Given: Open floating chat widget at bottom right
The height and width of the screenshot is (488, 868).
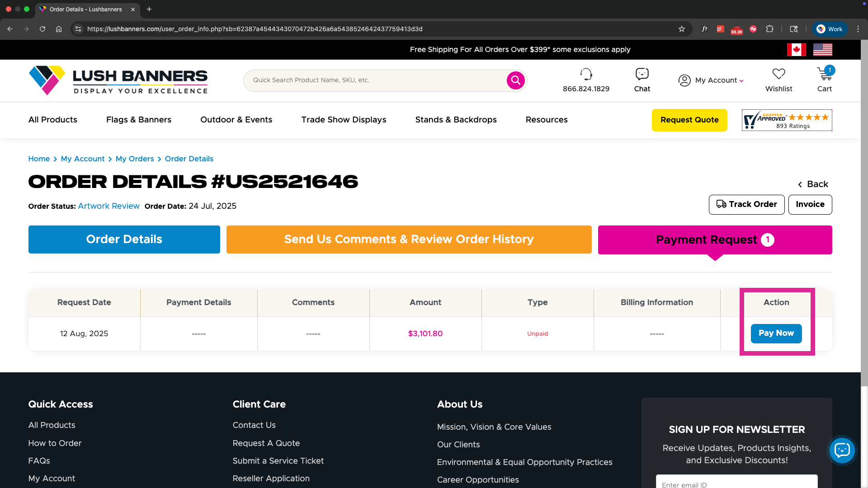Looking at the screenshot, I should [x=842, y=450].
